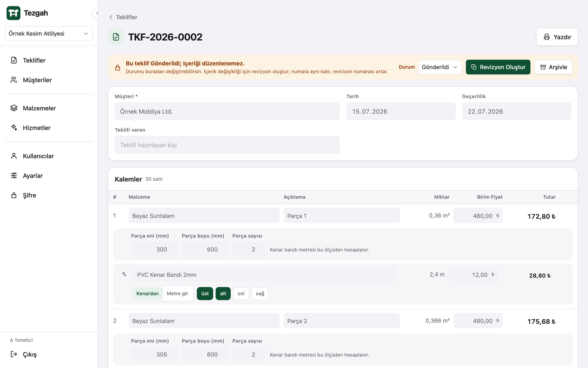Click the Yazdır print button
This screenshot has height=368, width=588.
pyautogui.click(x=557, y=37)
